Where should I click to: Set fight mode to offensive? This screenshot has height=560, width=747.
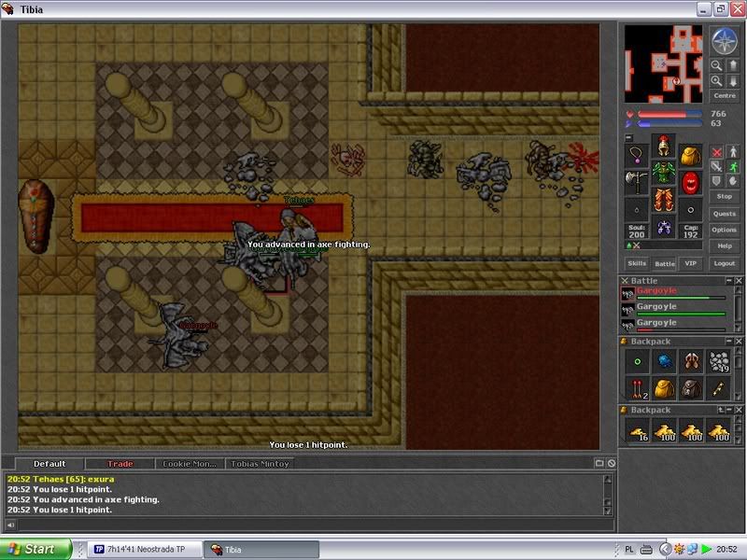(716, 152)
